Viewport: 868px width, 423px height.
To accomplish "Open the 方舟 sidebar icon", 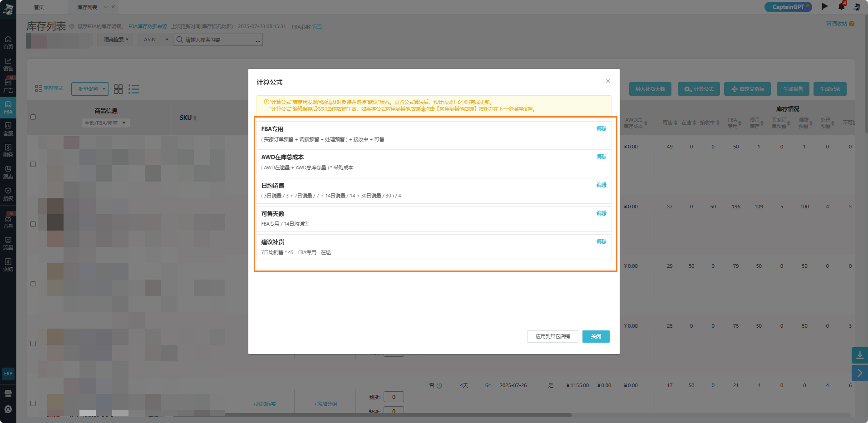I will coord(8,221).
